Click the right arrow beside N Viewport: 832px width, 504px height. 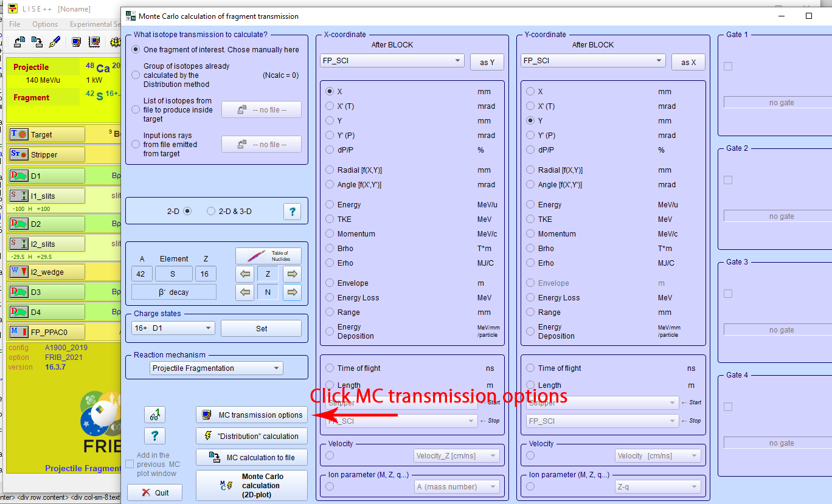click(292, 292)
